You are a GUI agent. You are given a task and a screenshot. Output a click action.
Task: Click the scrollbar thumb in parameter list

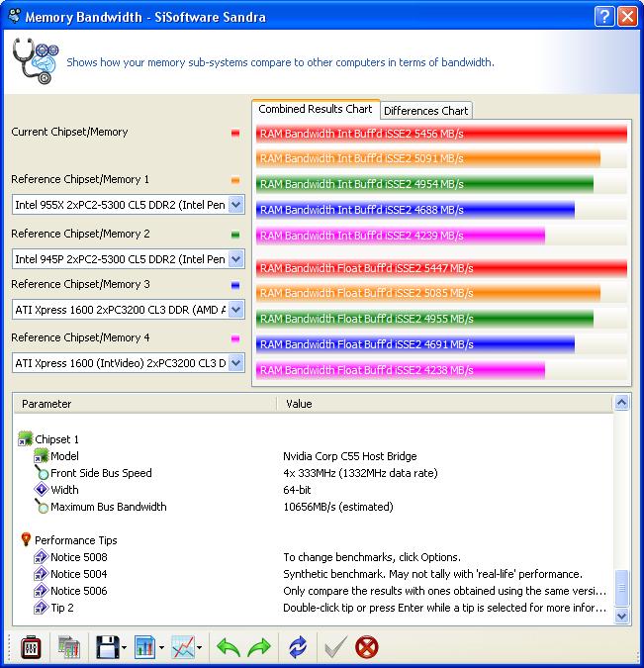click(x=622, y=588)
